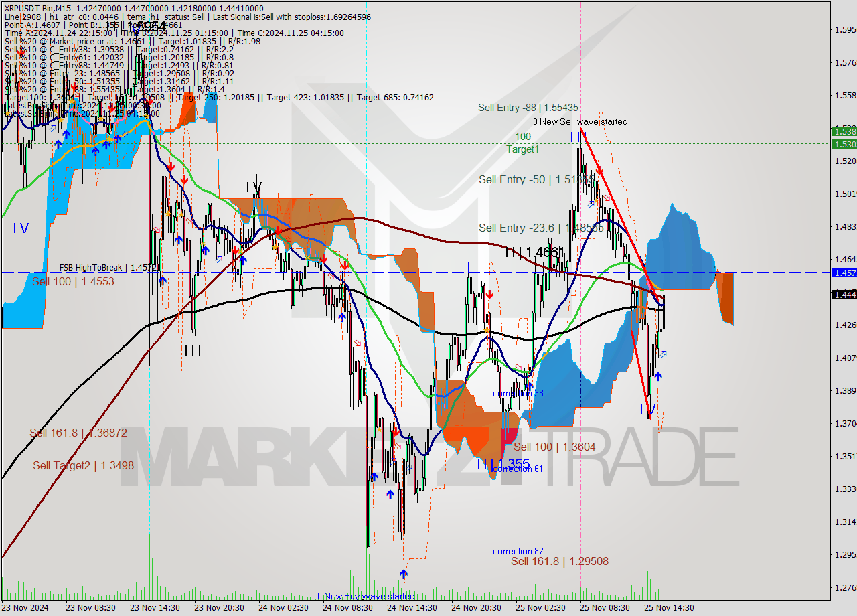Screen dimensions: 857x616
Task: Click the '23 Nov 14:30' time axis label
Action: pos(155,608)
